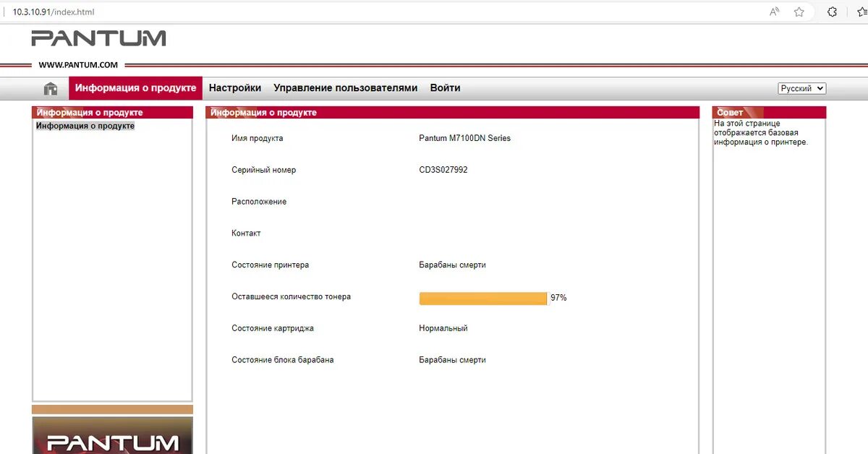Select Информация о продукте in left sidebar
The image size is (868, 454).
[85, 126]
